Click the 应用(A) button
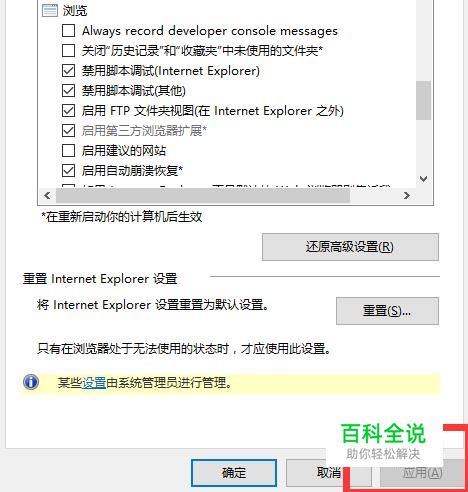This screenshot has height=492, width=468. 422,473
